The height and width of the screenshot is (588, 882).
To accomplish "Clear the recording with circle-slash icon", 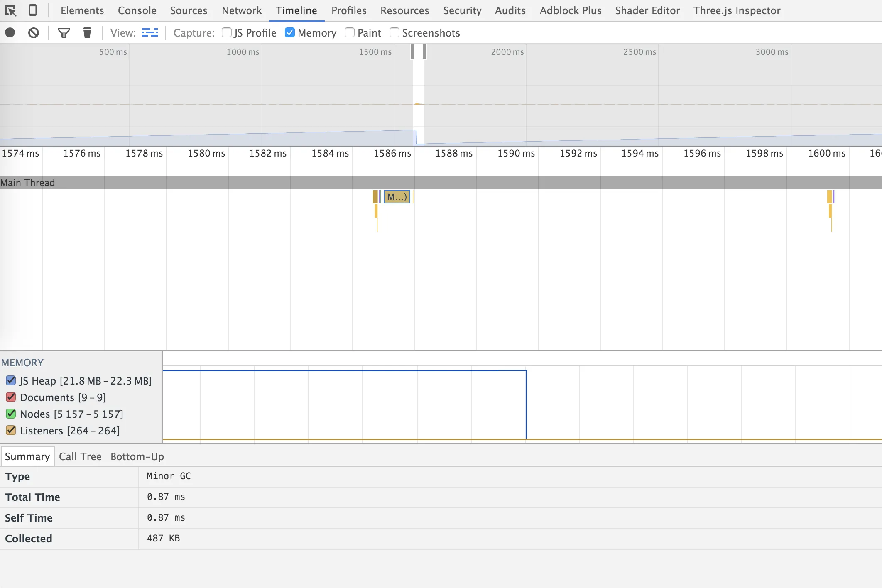I will point(34,33).
